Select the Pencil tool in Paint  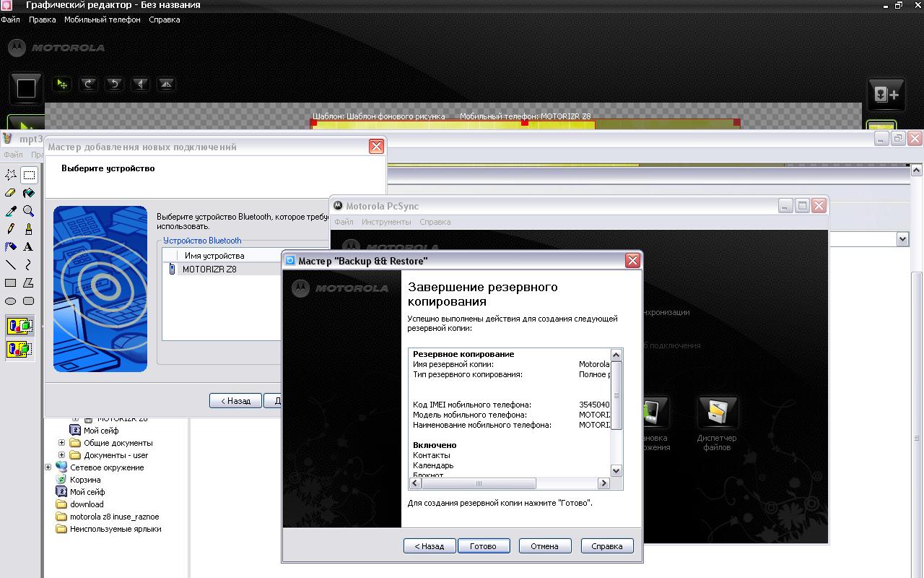point(11,229)
